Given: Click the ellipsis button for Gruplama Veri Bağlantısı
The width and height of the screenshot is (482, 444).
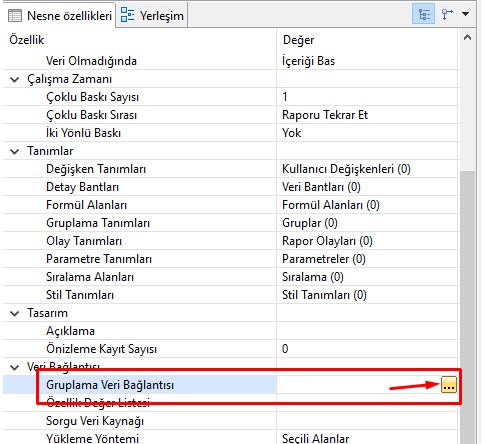Looking at the screenshot, I should click(x=449, y=384).
